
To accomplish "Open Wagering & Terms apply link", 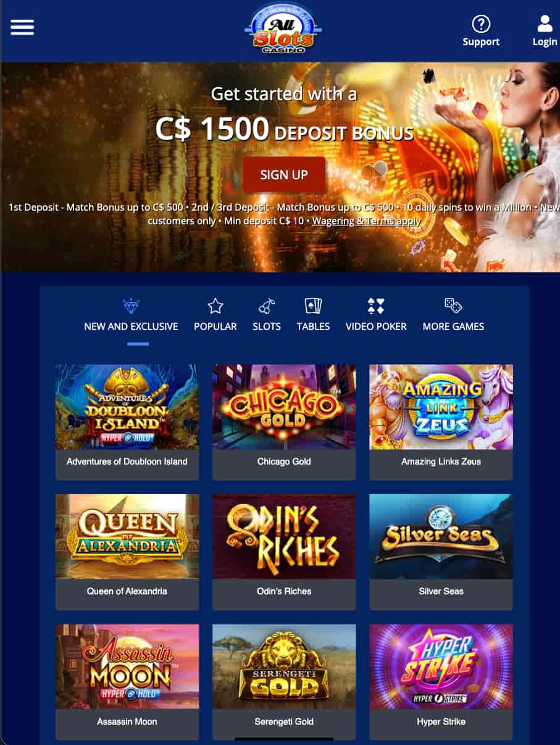I will (366, 221).
